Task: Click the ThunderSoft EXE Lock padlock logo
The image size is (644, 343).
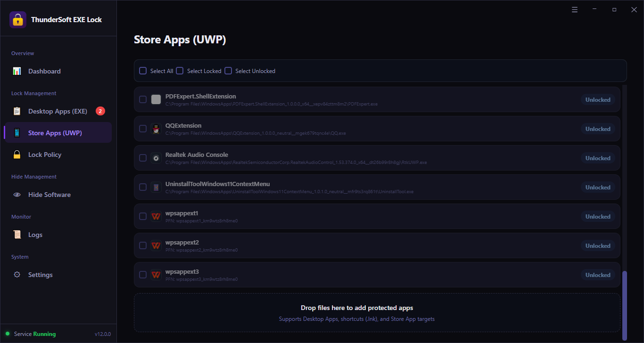Action: (18, 20)
